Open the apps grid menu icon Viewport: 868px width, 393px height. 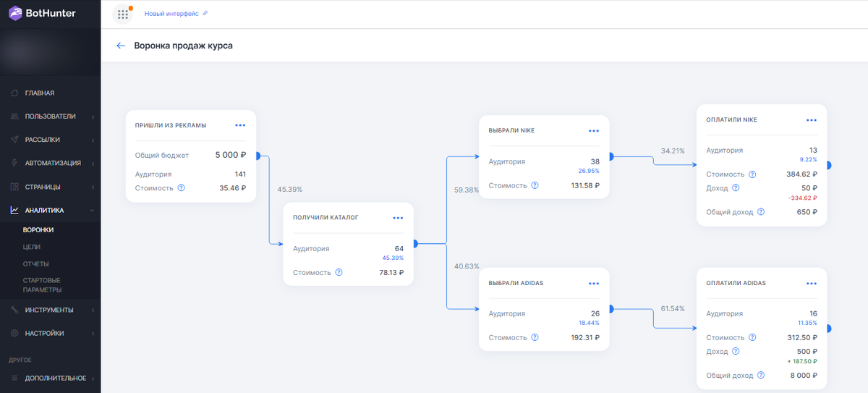click(x=123, y=14)
